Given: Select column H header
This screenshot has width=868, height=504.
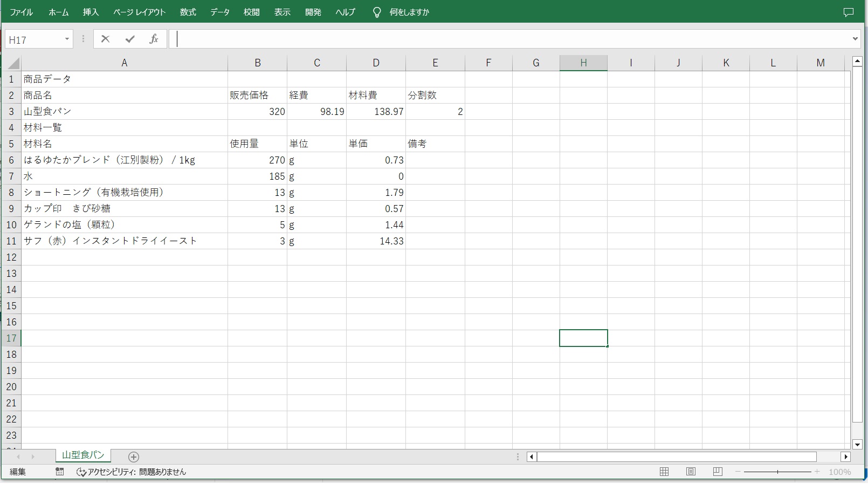Looking at the screenshot, I should tap(583, 63).
